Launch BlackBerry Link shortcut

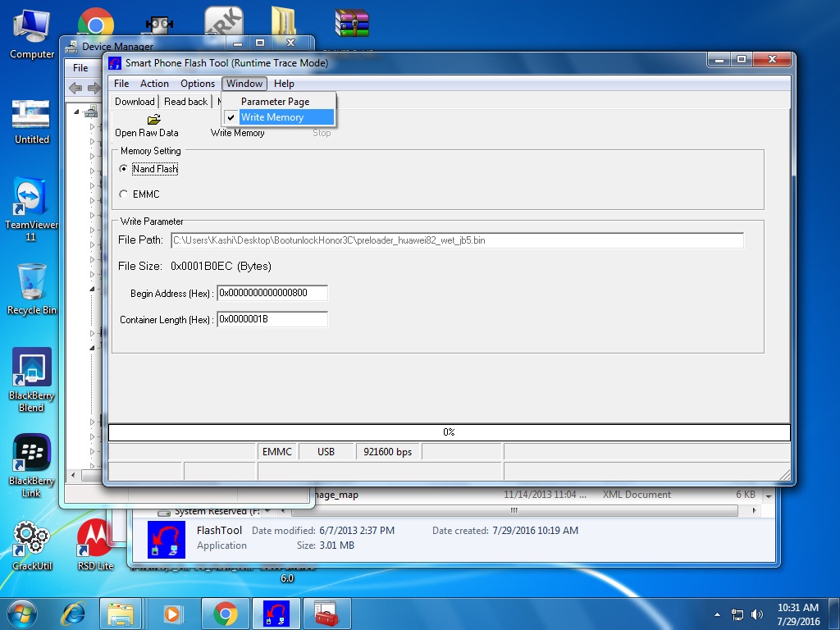click(x=32, y=465)
